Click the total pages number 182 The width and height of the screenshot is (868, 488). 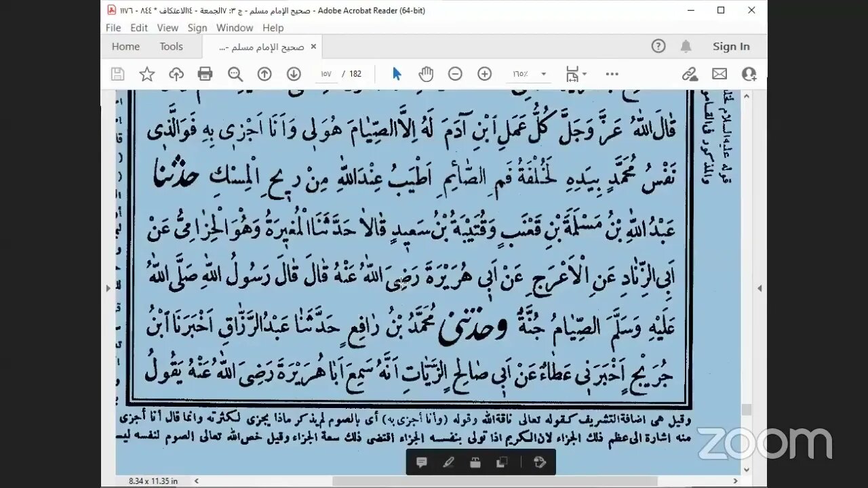355,74
